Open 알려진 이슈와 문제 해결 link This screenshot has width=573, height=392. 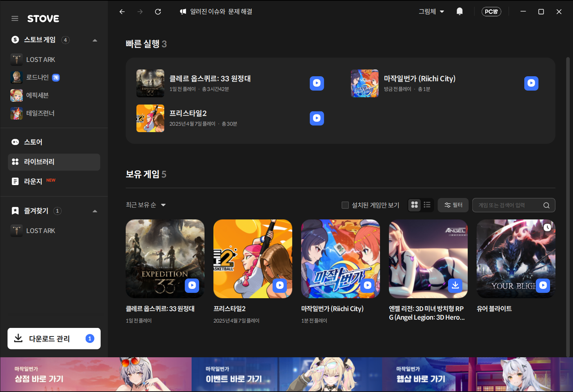pyautogui.click(x=216, y=12)
